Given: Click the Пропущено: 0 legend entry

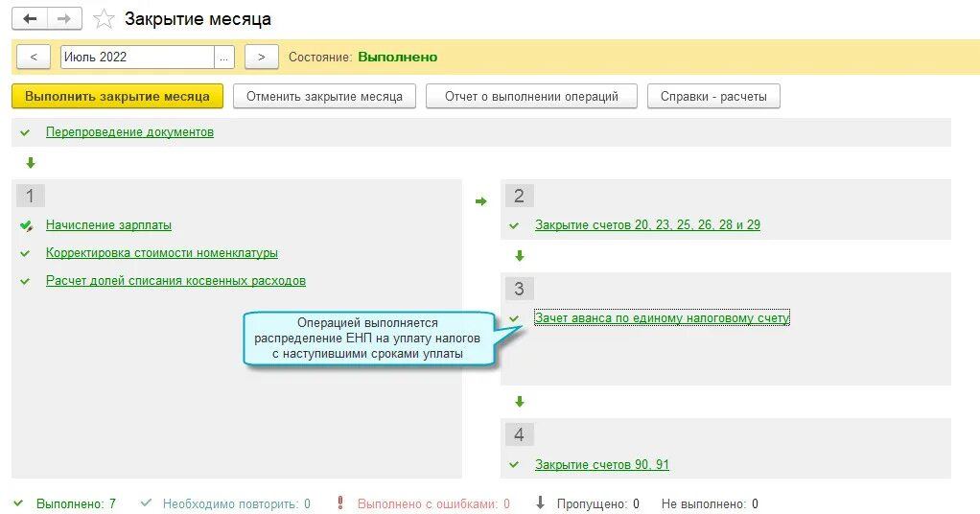Looking at the screenshot, I should point(597,504).
